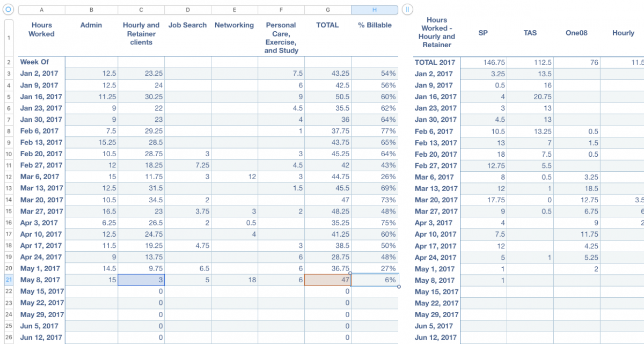Click 'Hours Worked - Hourly and Retainer' header
This screenshot has height=344, width=644.
click(436, 33)
